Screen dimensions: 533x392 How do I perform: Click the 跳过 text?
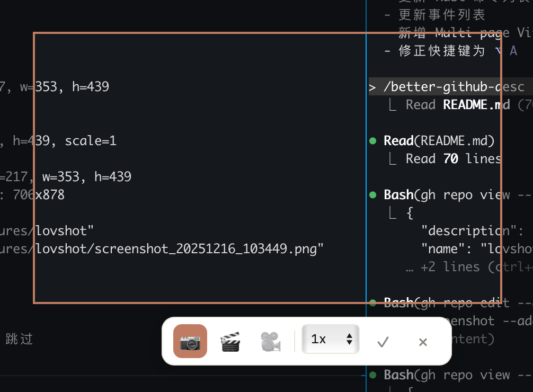19,339
